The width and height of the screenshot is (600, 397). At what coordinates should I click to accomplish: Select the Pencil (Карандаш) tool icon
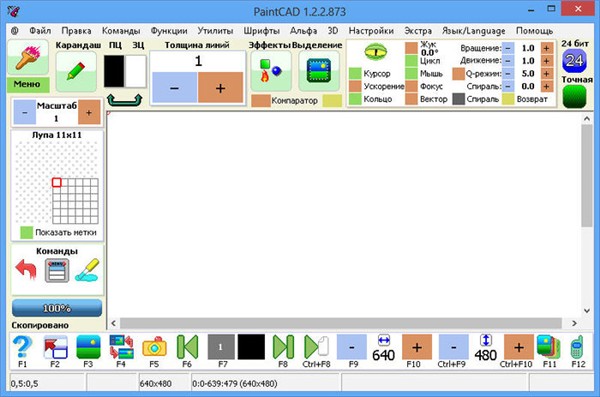76,71
